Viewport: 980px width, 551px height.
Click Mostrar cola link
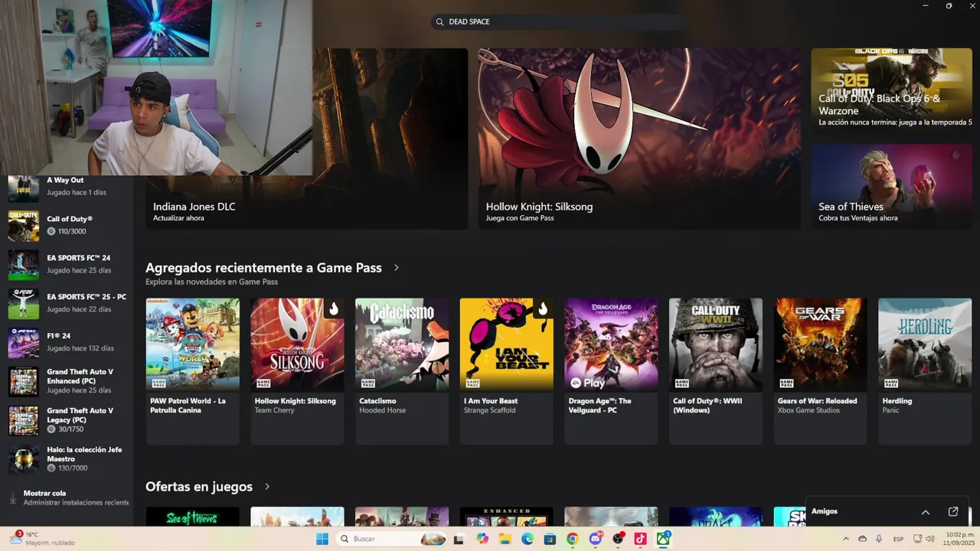pos(44,494)
